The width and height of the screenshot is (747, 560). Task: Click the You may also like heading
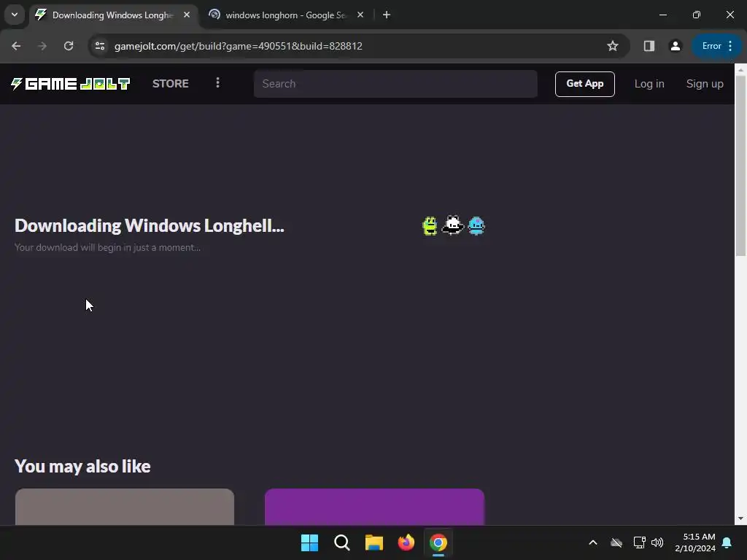tap(82, 466)
